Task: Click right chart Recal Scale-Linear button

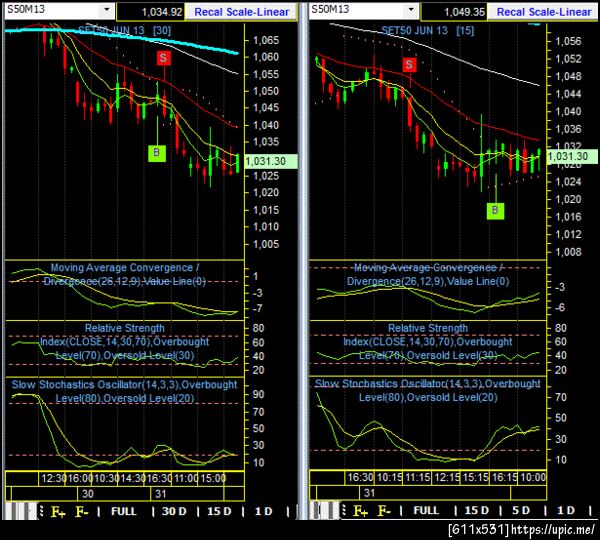Action: [543, 12]
